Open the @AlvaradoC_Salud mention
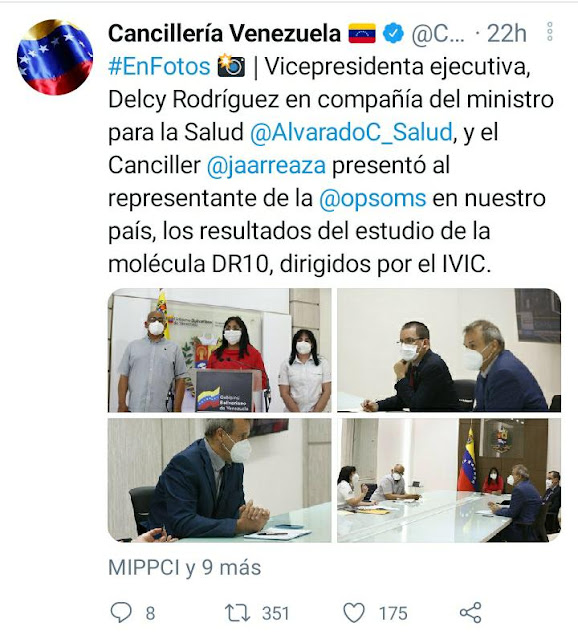The image size is (578, 639). pyautogui.click(x=351, y=132)
